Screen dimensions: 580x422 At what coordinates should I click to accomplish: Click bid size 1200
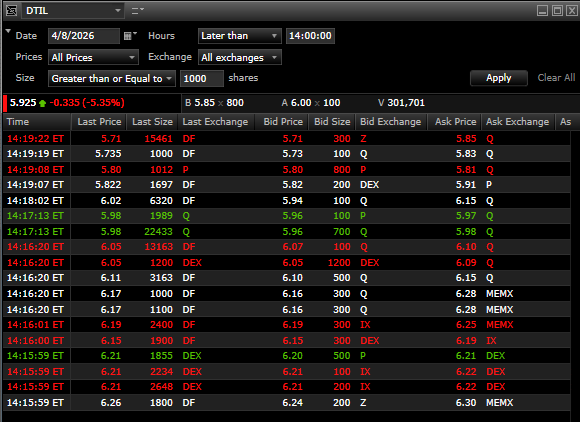339,263
